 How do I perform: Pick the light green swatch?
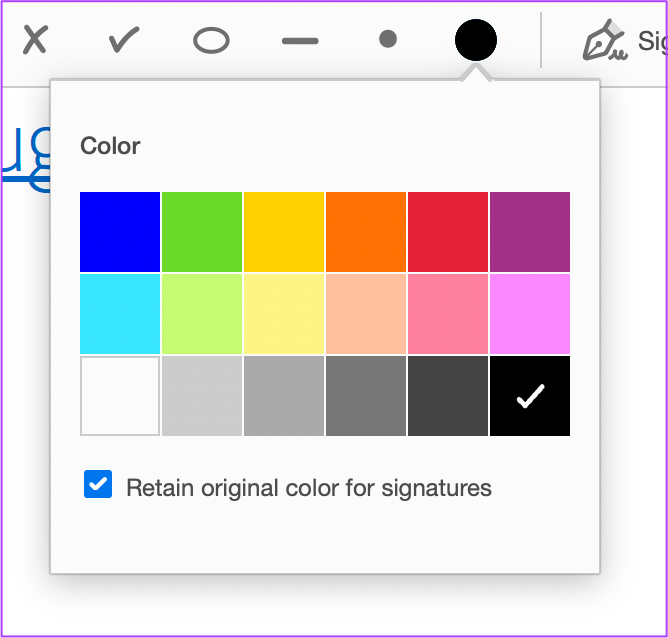click(x=202, y=314)
